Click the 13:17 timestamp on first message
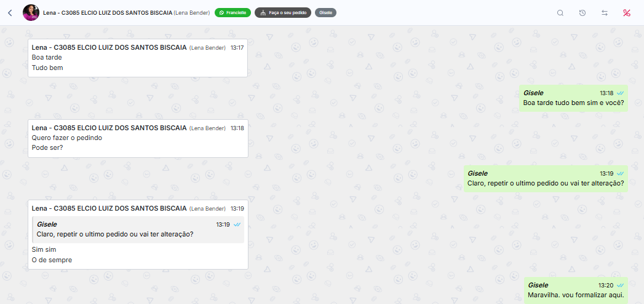 [237, 47]
